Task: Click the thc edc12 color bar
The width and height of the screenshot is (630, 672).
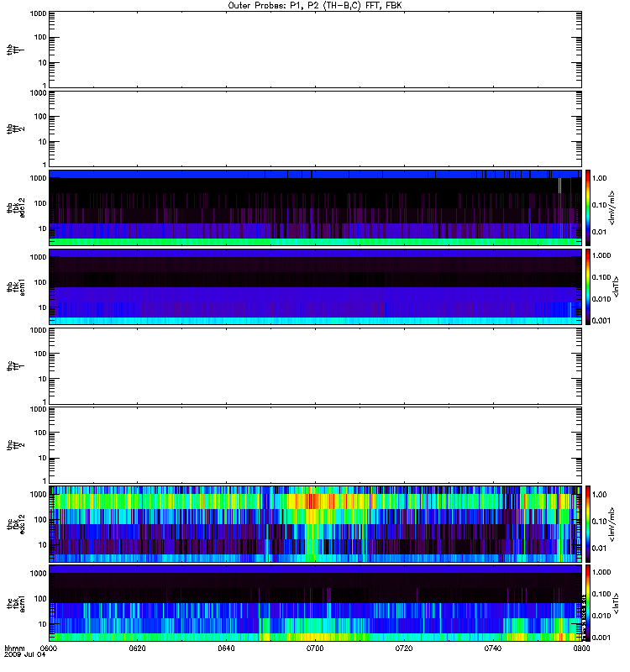Action: [588, 523]
